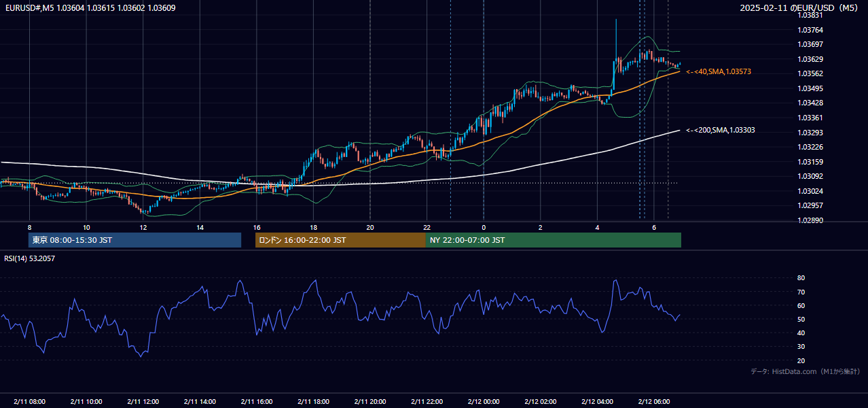
Task: Click hour tick 4 under the price chart
Action: [597, 227]
